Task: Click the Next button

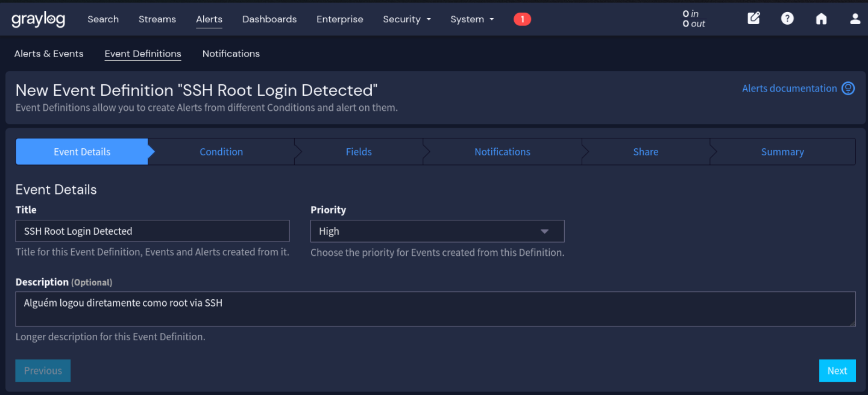Action: 837,371
